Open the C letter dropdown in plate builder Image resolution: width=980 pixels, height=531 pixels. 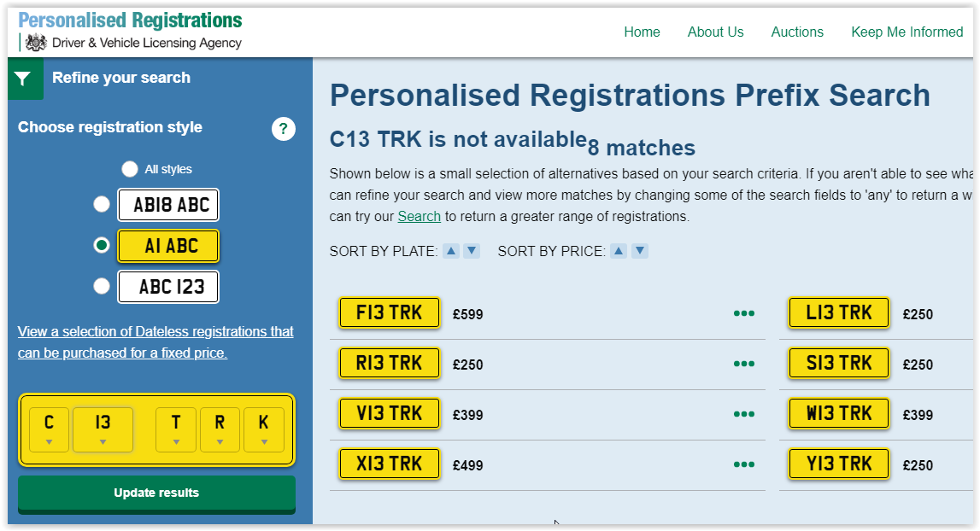pos(49,429)
